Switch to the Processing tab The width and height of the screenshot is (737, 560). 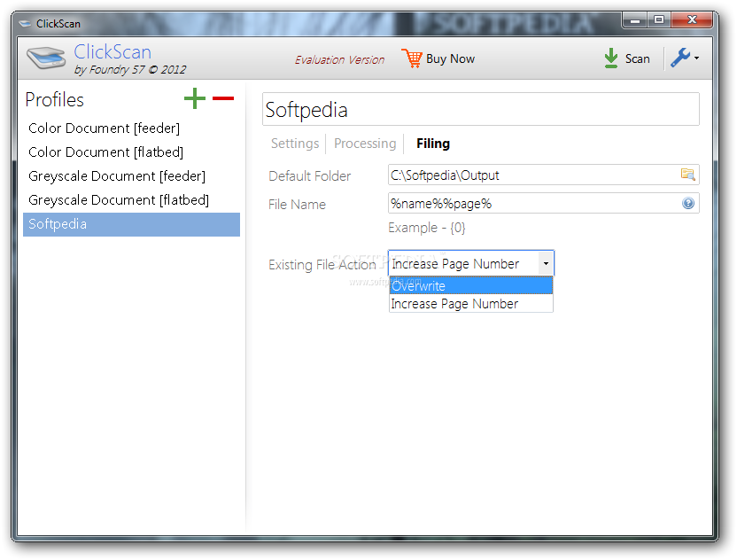click(365, 144)
